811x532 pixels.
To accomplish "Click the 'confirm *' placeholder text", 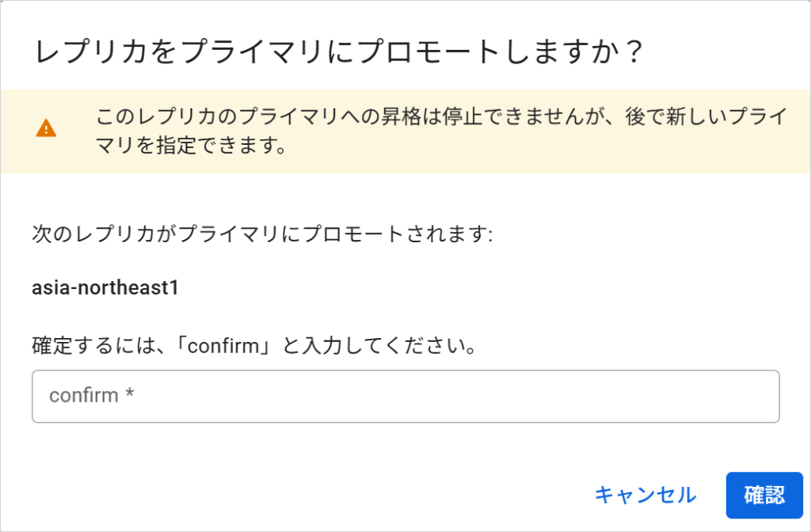I will (91, 395).
